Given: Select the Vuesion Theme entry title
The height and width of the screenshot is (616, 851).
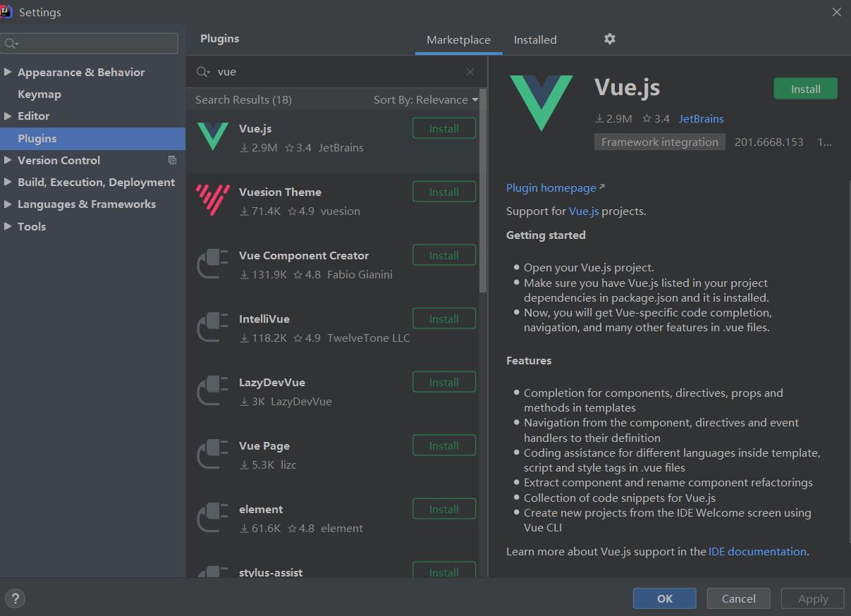Looking at the screenshot, I should point(280,192).
